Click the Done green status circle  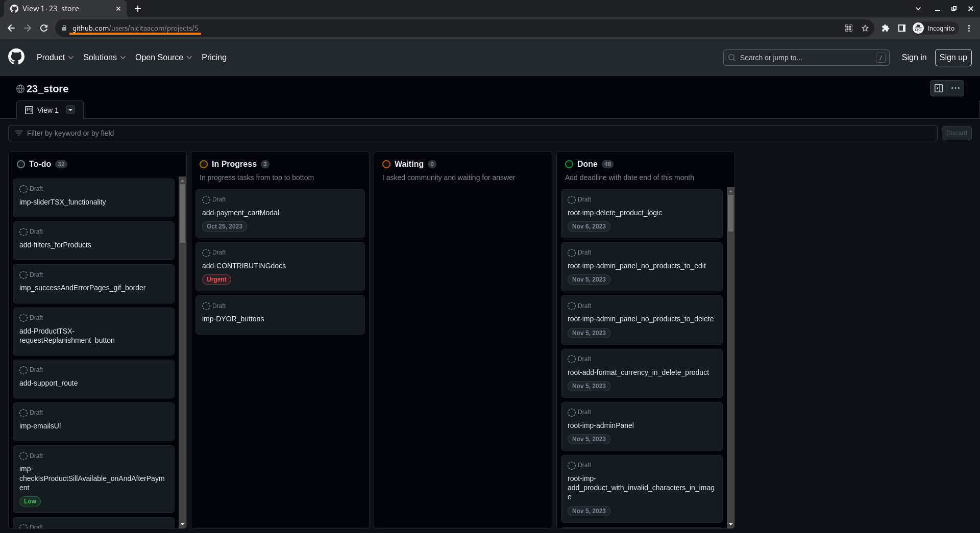point(569,164)
